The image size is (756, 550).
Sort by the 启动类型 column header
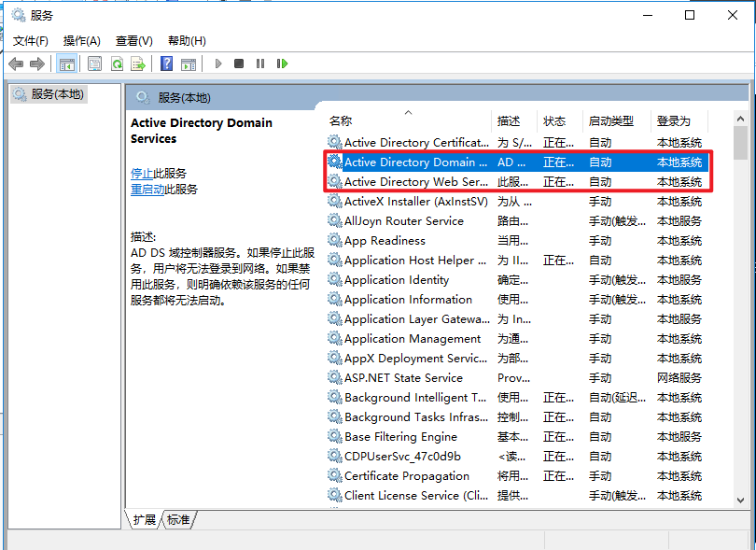coord(610,121)
